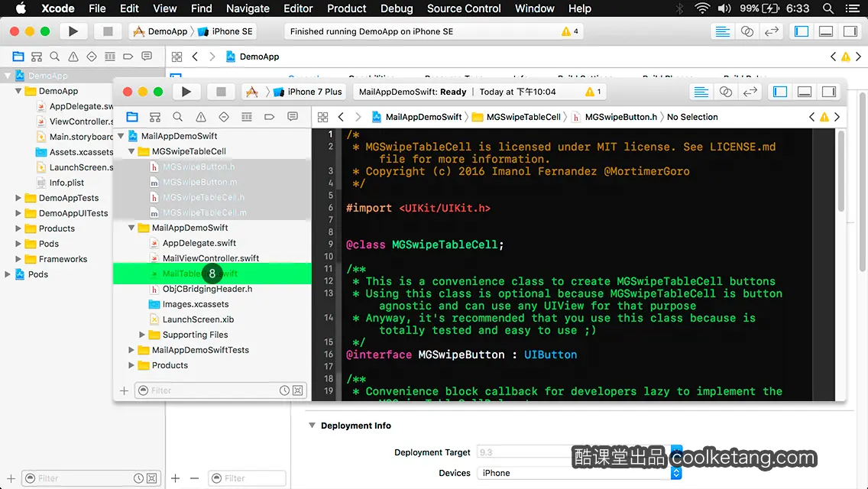868x489 pixels.
Task: Open Debug navigator in the front window
Action: [247, 117]
